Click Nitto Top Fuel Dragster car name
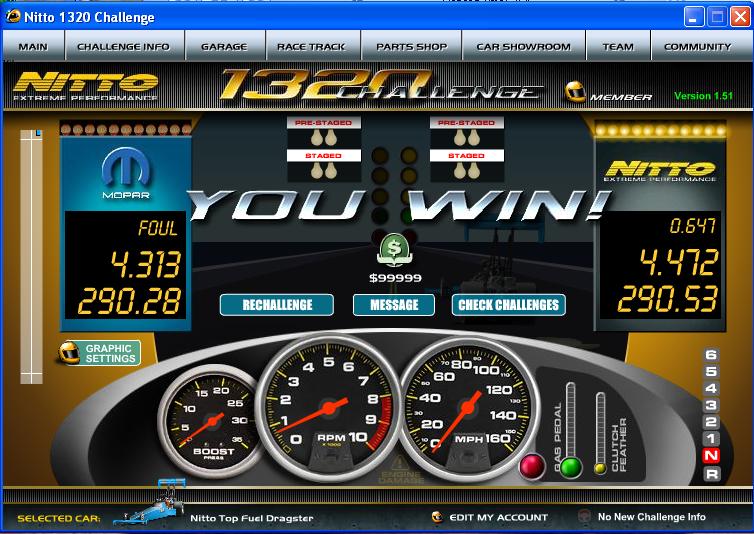The height and width of the screenshot is (534, 754). [251, 518]
